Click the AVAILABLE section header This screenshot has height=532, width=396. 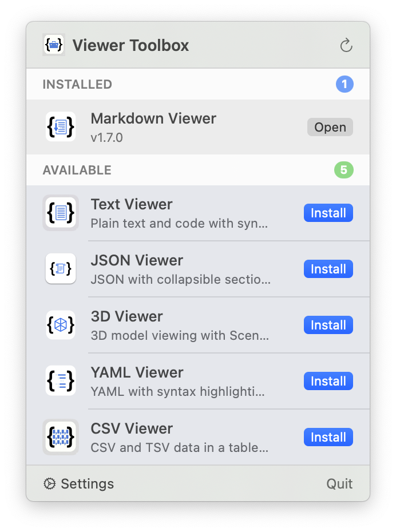[x=77, y=170]
